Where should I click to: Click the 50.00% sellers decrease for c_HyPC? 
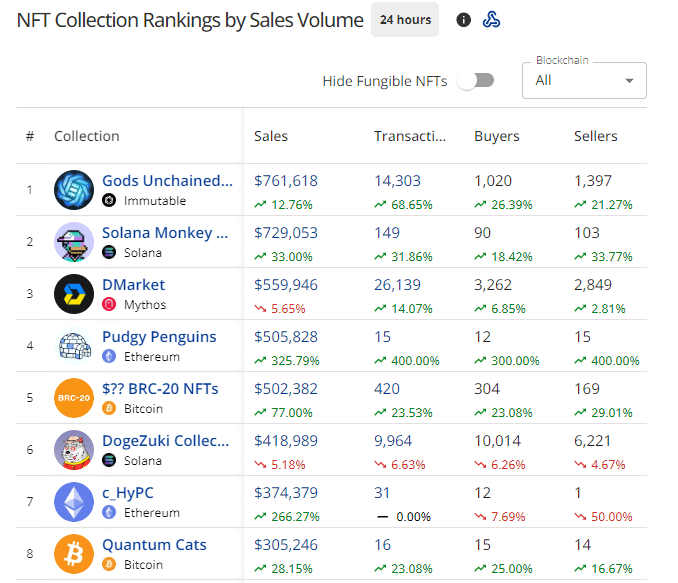click(611, 516)
